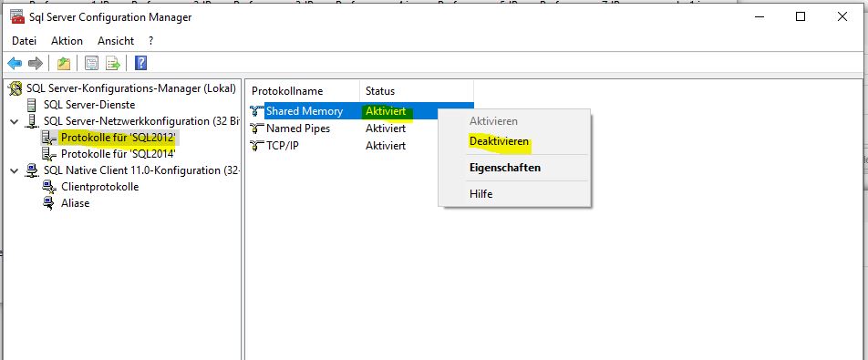Screen dimensions: 868x360
Task: Click the Aktiviert status of Named Pipes
Action: click(386, 129)
